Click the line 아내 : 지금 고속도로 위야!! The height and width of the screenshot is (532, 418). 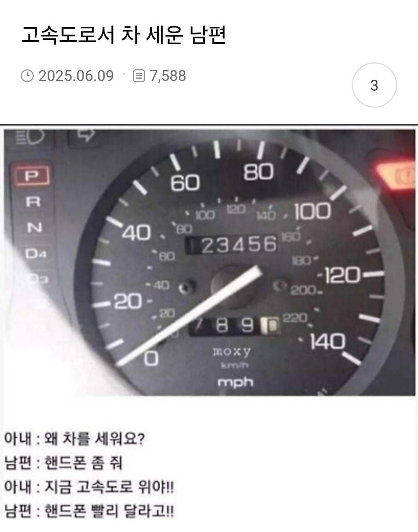pyautogui.click(x=89, y=487)
